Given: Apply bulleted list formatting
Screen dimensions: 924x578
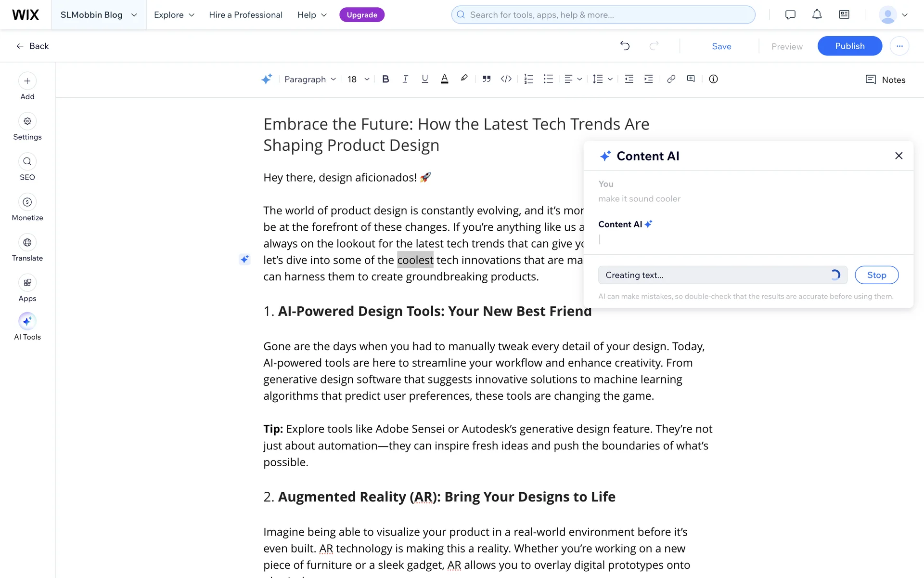Looking at the screenshot, I should tap(548, 79).
